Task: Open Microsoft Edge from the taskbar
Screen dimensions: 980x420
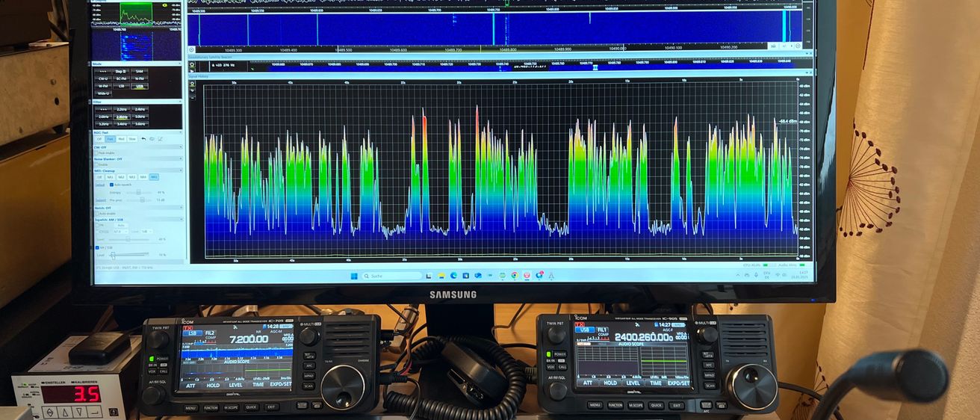Action: [x=453, y=276]
